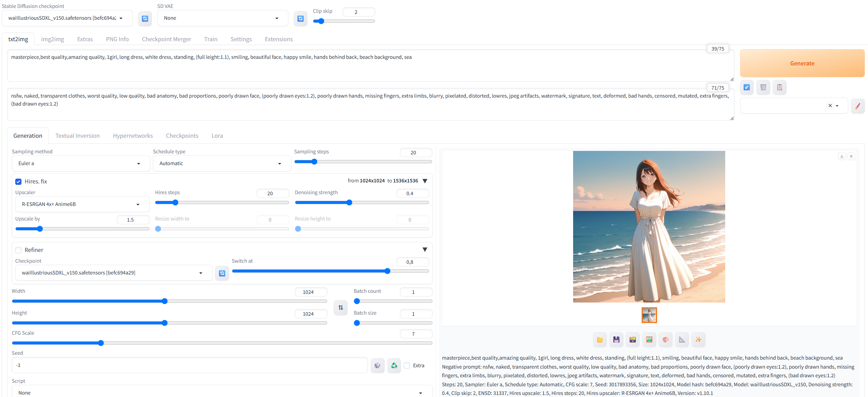Open the Lora tab

(x=217, y=136)
